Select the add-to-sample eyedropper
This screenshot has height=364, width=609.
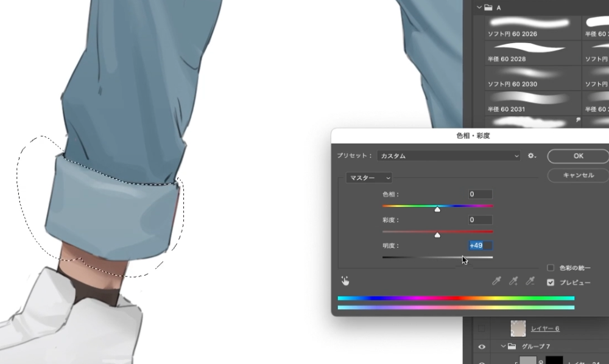tap(513, 281)
